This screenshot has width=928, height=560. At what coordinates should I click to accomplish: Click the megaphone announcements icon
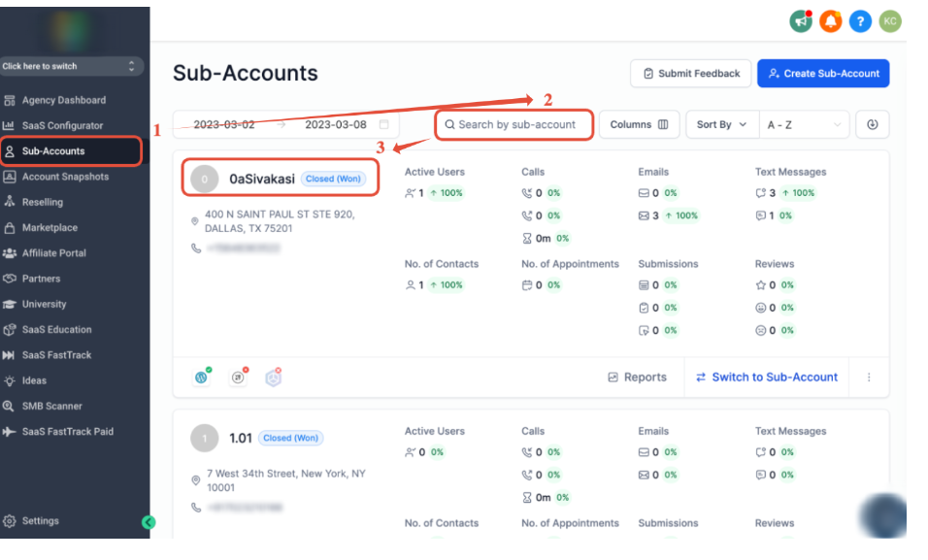tap(801, 21)
